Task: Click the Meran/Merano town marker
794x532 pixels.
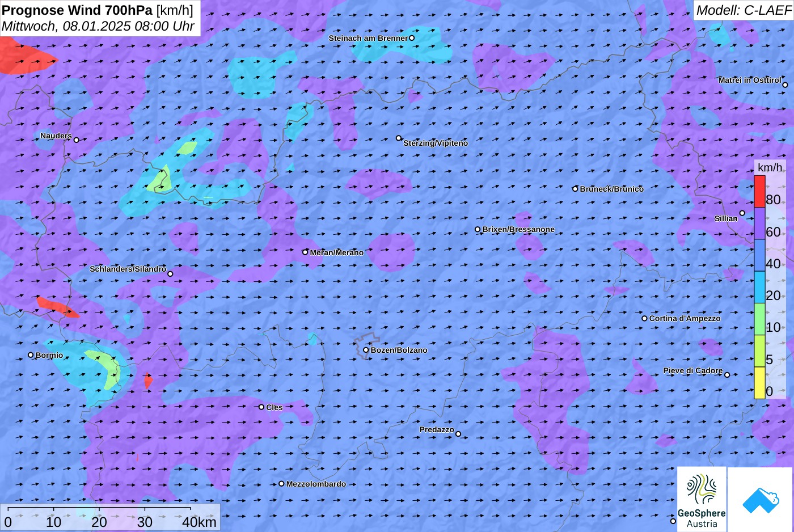Action: 305,252
